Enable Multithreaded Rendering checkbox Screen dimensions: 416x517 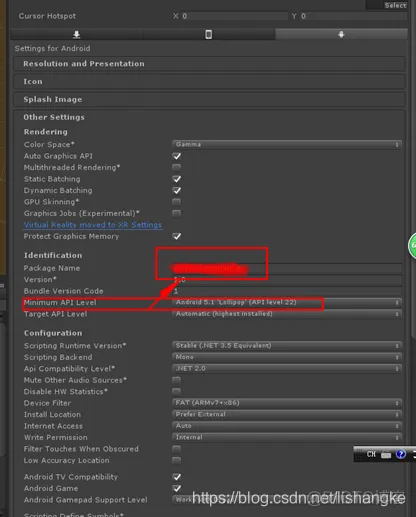point(177,167)
